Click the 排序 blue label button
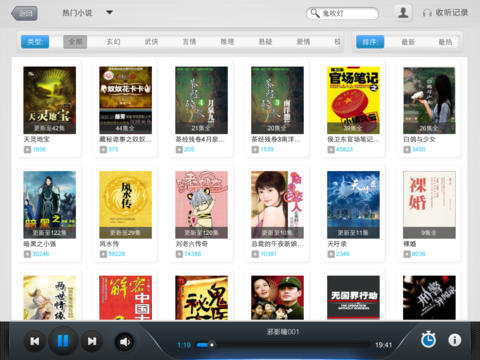 coord(370,42)
